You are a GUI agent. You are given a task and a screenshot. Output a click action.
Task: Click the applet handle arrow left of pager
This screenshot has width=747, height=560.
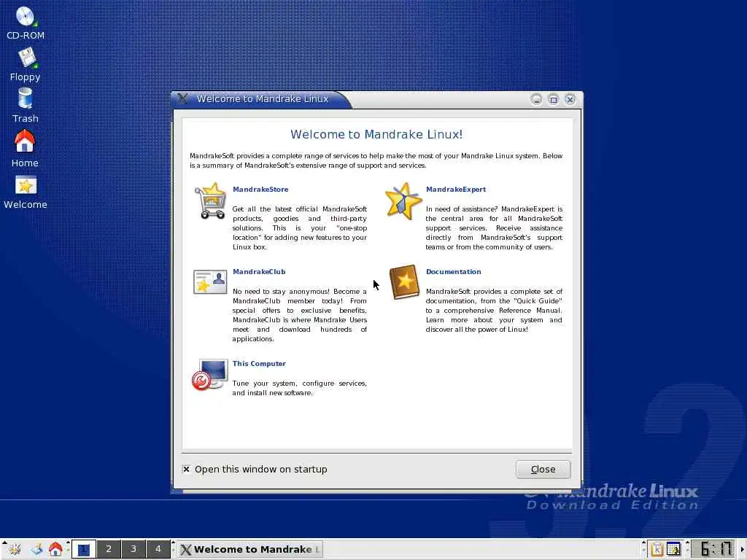68,542
